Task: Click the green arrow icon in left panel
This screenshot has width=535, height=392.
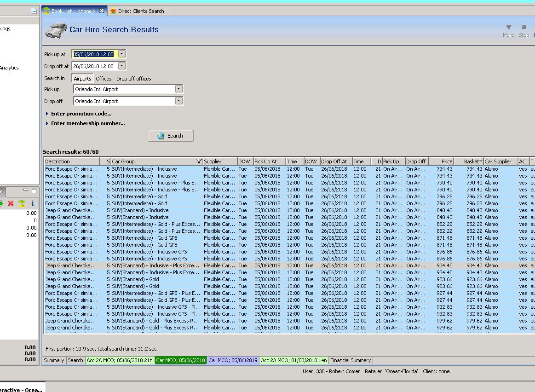Action: pyautogui.click(x=2, y=203)
